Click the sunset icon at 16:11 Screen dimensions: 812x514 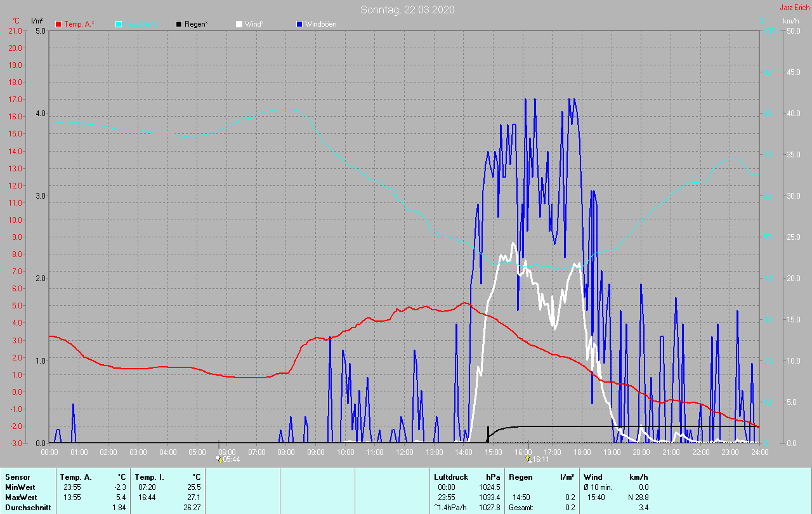click(x=530, y=458)
